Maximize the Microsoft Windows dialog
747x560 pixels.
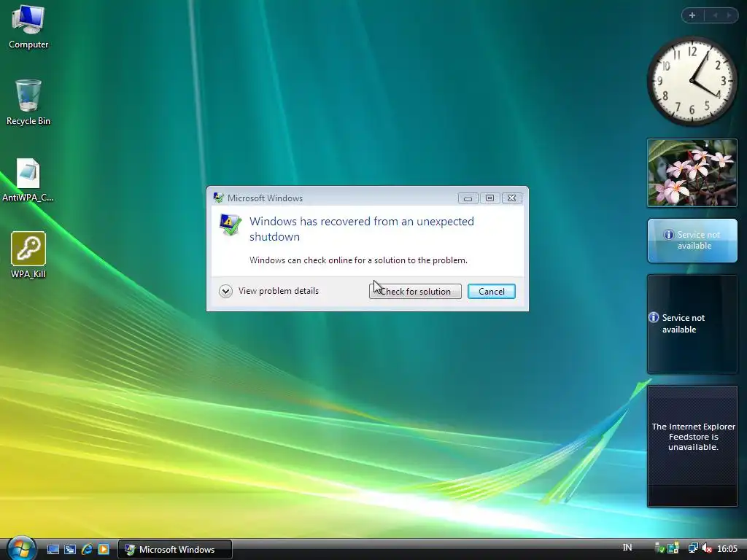[x=489, y=198]
